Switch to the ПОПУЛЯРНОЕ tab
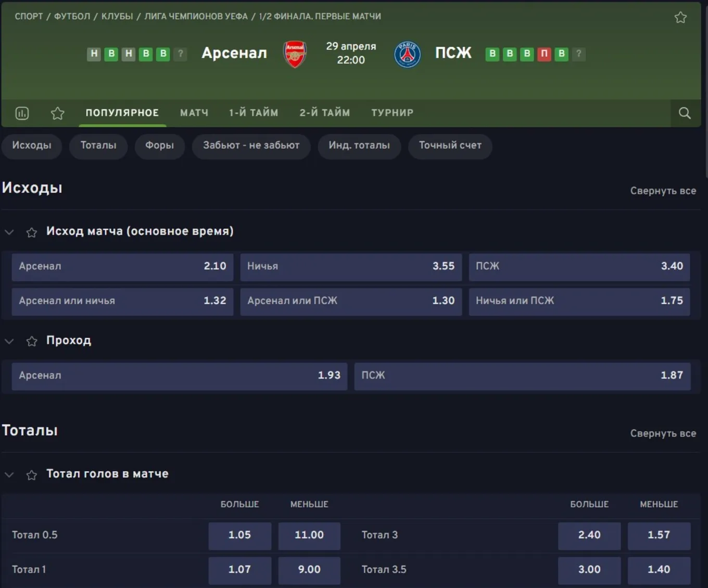This screenshot has height=588, width=708. pyautogui.click(x=122, y=112)
